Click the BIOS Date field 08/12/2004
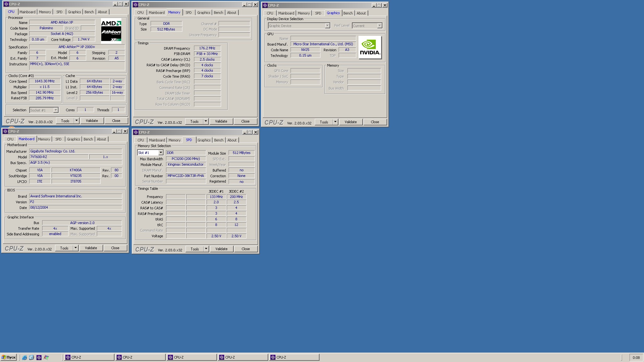 point(75,208)
